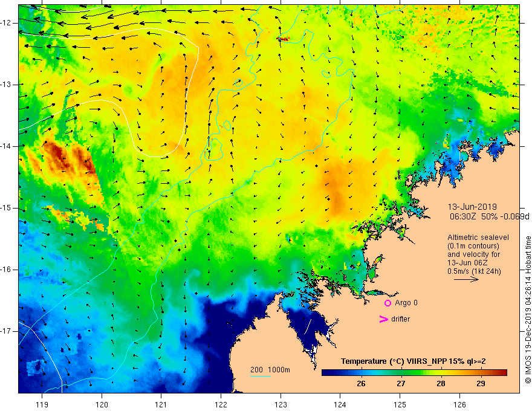This screenshot has width=532, height=411.
Task: Click the temperature color bar
Action: [414, 373]
